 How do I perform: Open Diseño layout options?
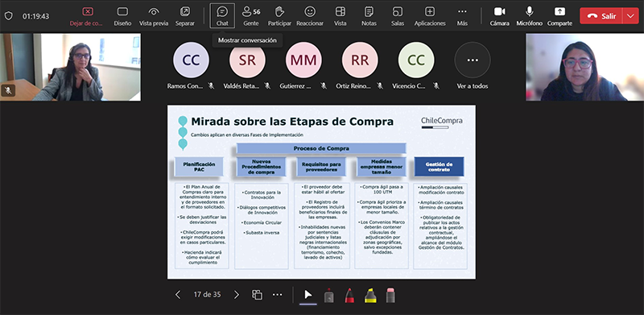pyautogui.click(x=122, y=15)
